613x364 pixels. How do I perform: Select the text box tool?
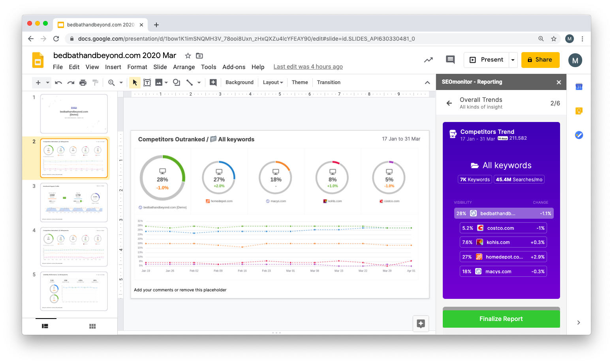(147, 83)
